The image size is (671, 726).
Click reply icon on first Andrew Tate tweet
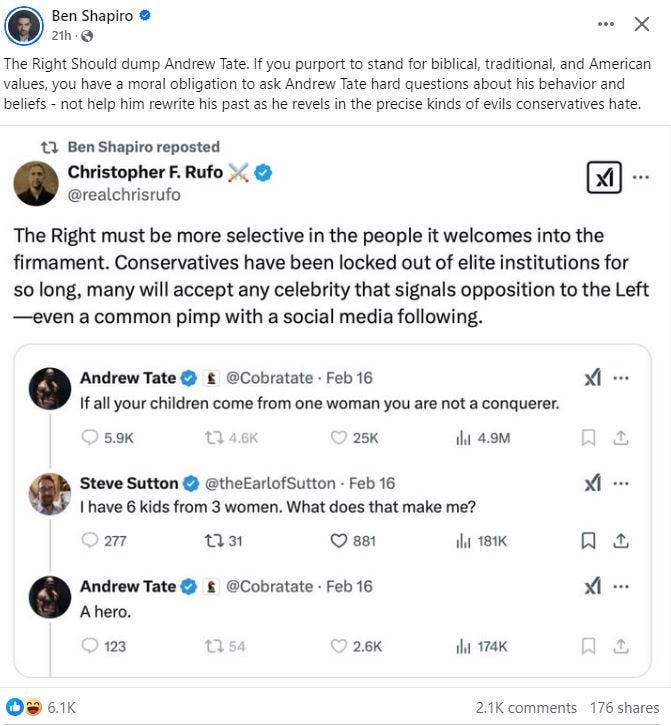coord(89,437)
